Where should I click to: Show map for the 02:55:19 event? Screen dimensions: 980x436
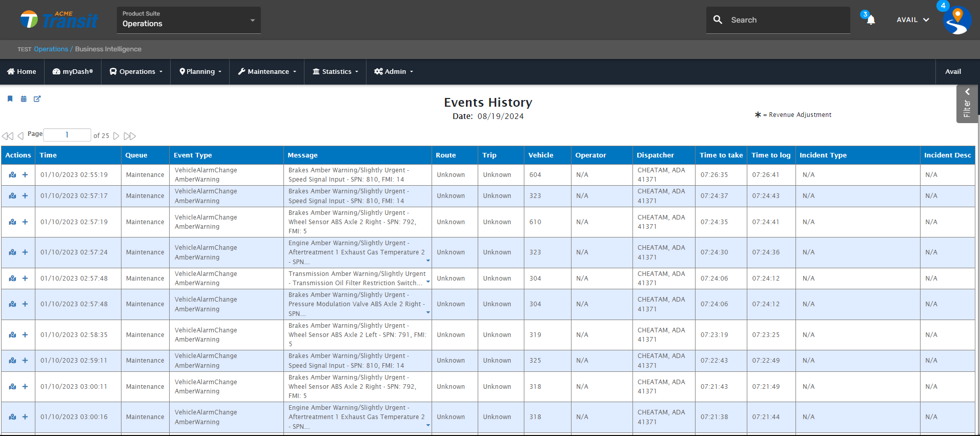click(13, 175)
